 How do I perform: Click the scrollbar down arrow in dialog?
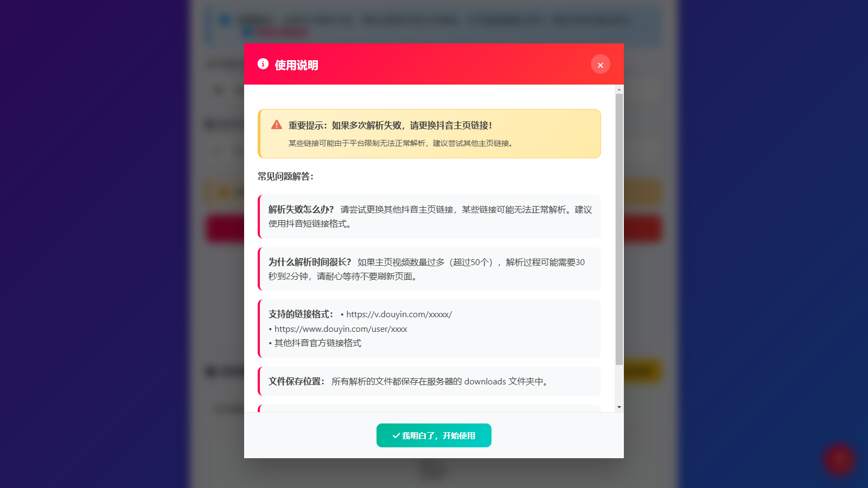pyautogui.click(x=619, y=407)
